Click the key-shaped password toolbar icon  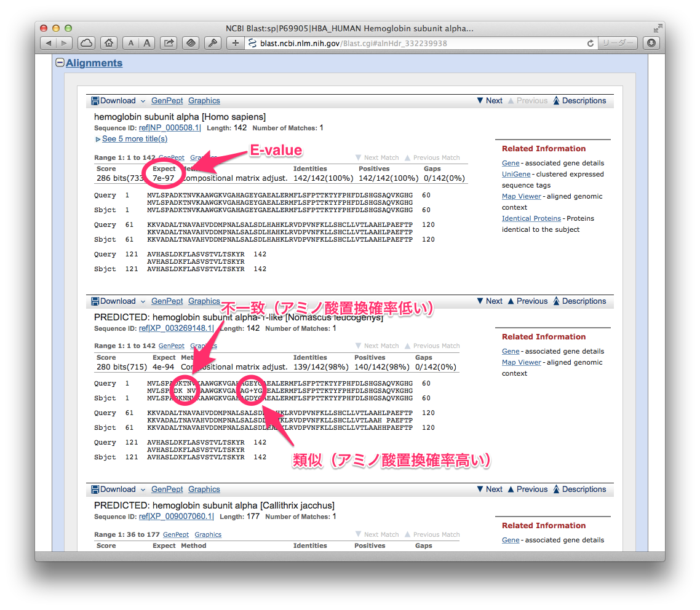coord(212,43)
